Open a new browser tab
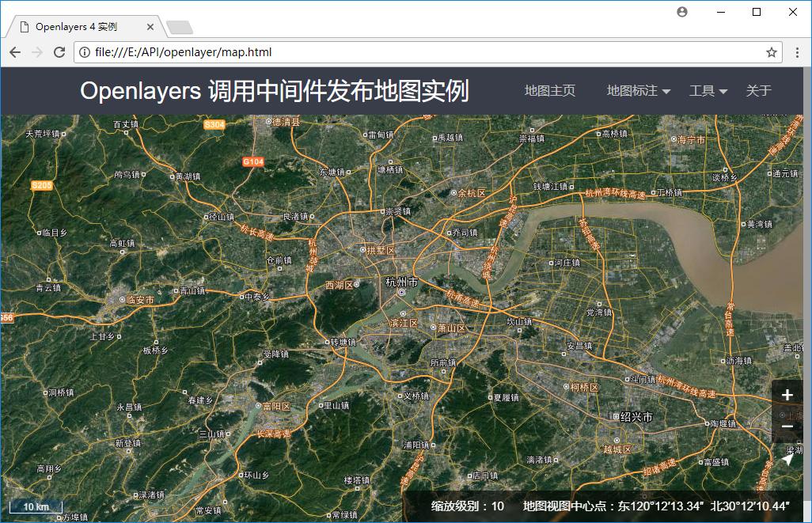This screenshot has height=523, width=812. point(180,28)
